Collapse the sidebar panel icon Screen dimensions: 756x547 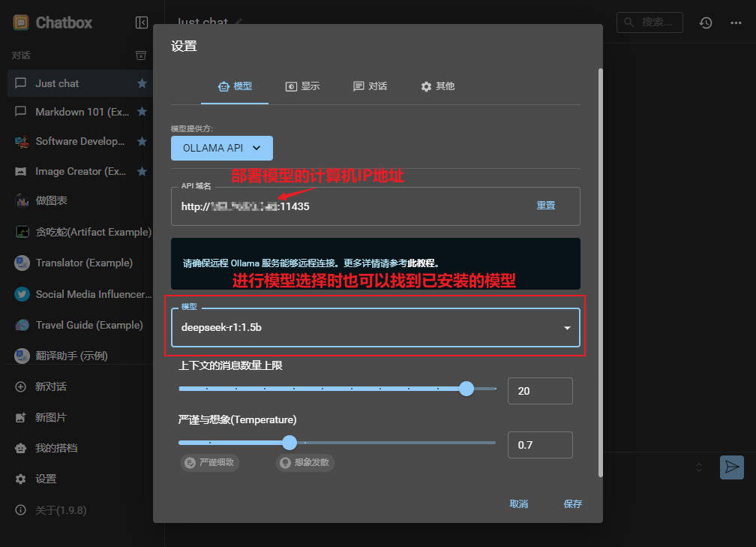(x=141, y=23)
